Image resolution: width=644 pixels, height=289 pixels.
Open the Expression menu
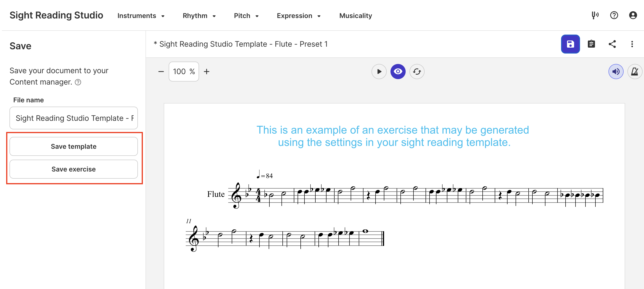click(x=299, y=16)
